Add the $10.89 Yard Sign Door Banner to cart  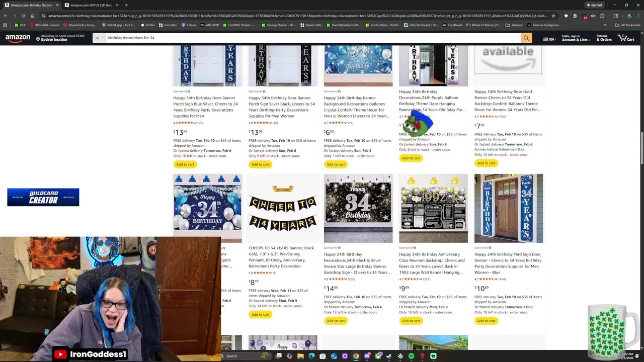coord(486,321)
